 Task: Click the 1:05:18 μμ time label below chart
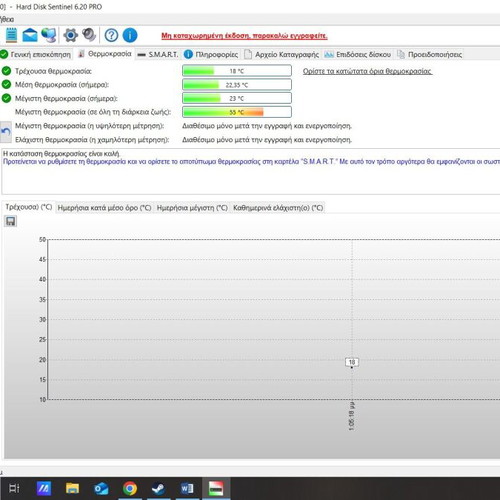click(x=351, y=416)
